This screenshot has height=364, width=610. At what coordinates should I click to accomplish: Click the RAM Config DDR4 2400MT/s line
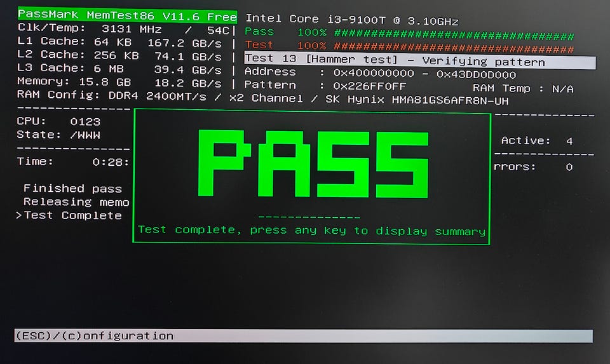262,98
